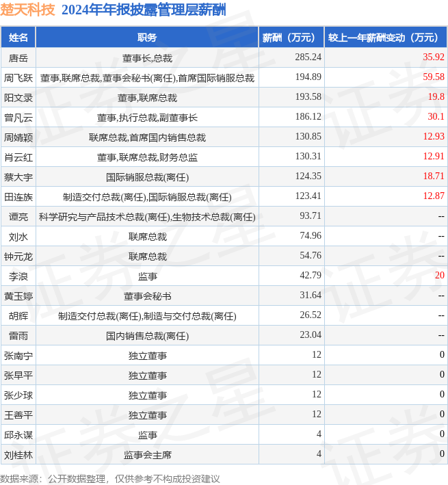The height and width of the screenshot is (485, 448).
Task: Click salary value 193.58
Action: pyautogui.click(x=308, y=96)
